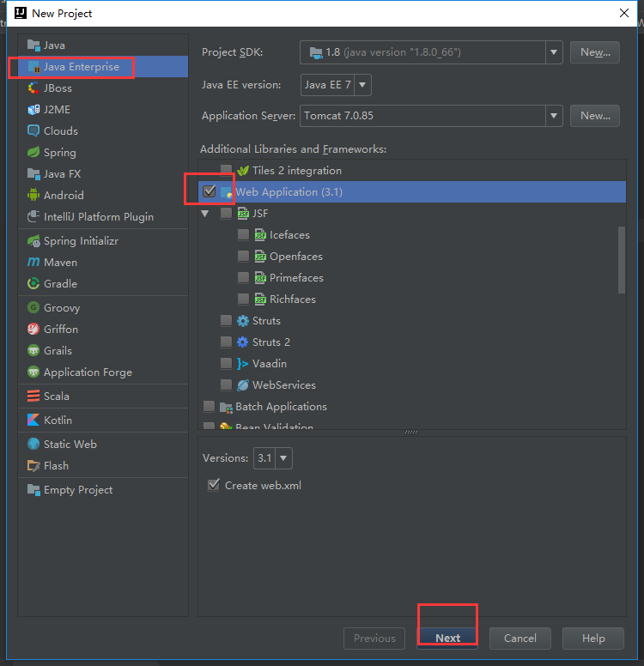Click the Struts gear icon
644x666 pixels.
[x=243, y=321]
